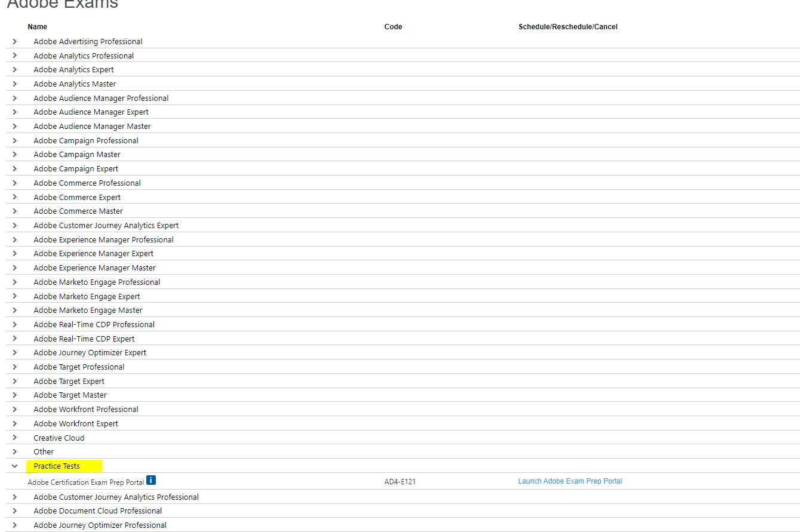The height and width of the screenshot is (532, 800).
Task: Expand Adobe Analytics Master chevron
Action: click(15, 84)
